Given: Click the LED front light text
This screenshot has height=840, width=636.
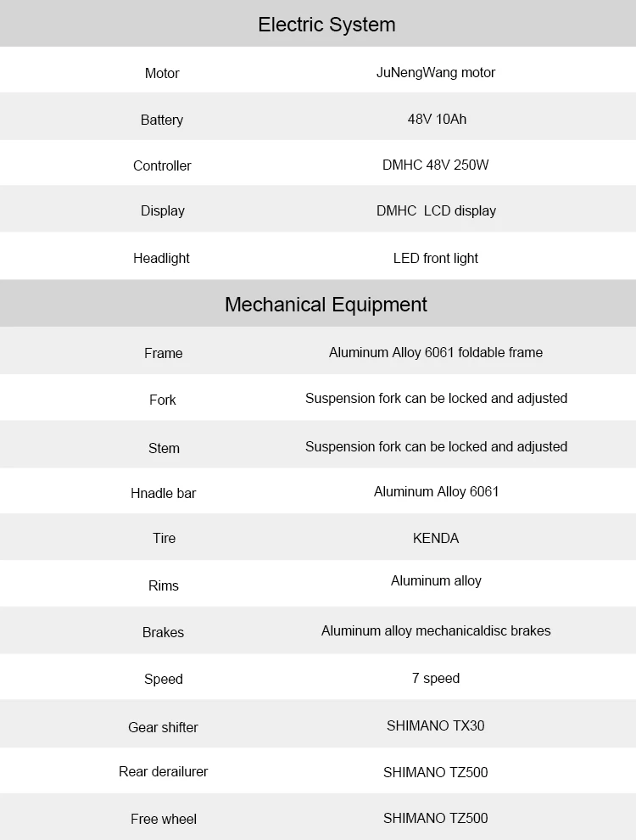Looking at the screenshot, I should [435, 258].
